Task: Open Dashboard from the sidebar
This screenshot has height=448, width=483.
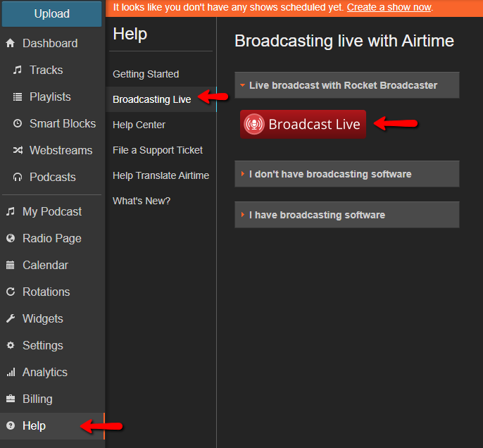Action: pos(50,43)
